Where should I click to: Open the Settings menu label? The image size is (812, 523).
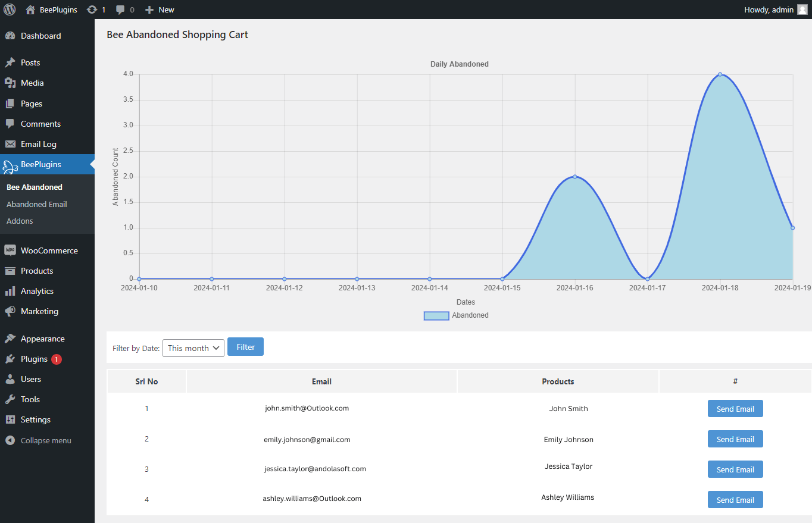(36, 419)
